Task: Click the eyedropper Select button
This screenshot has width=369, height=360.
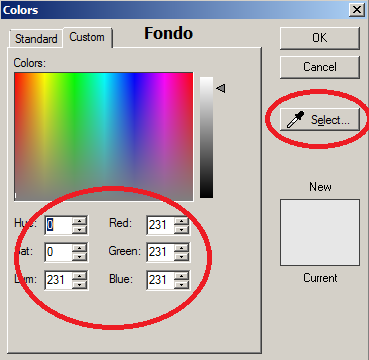Action: pos(320,119)
